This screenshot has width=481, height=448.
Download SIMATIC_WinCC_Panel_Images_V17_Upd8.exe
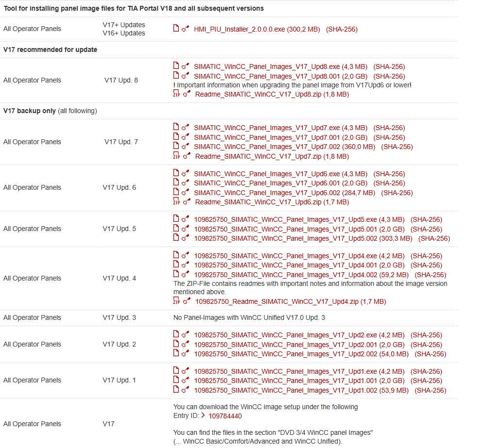267,66
